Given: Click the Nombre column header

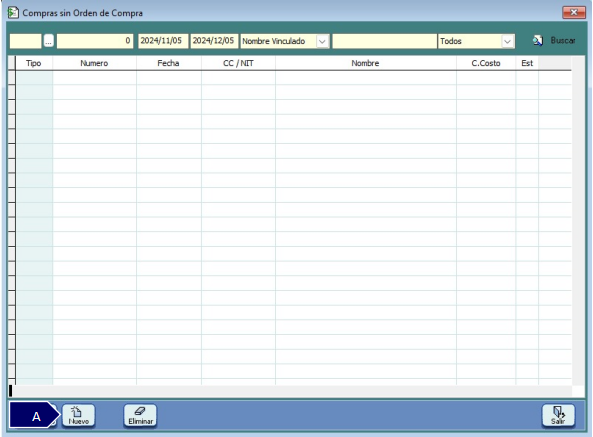Looking at the screenshot, I should [x=365, y=63].
